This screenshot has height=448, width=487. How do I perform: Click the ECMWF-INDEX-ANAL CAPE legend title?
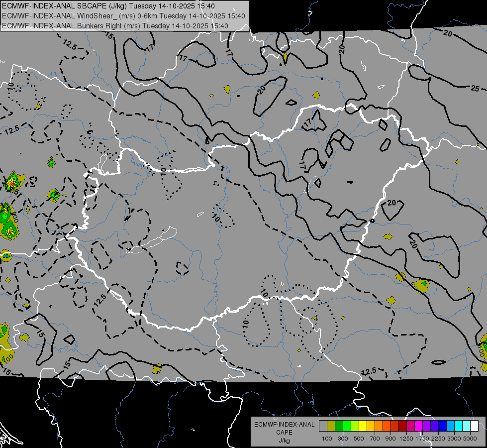(284, 429)
